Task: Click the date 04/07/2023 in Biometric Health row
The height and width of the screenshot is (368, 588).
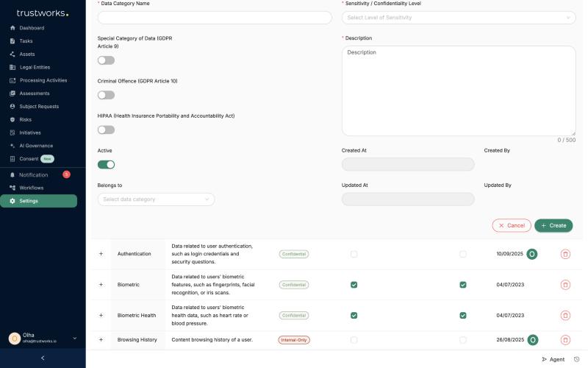Action: pos(510,316)
